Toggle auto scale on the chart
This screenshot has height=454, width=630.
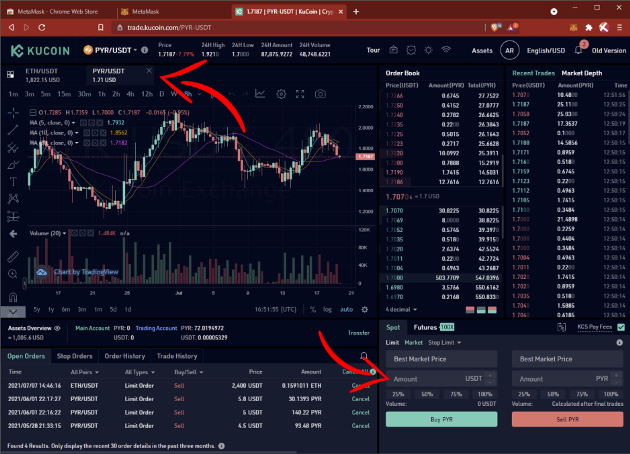346,309
